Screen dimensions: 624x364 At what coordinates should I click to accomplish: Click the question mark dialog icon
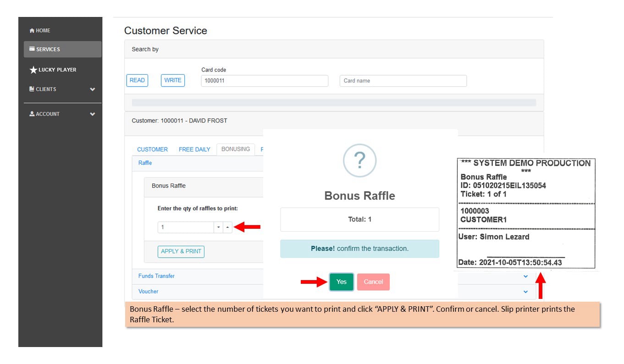pos(359,160)
